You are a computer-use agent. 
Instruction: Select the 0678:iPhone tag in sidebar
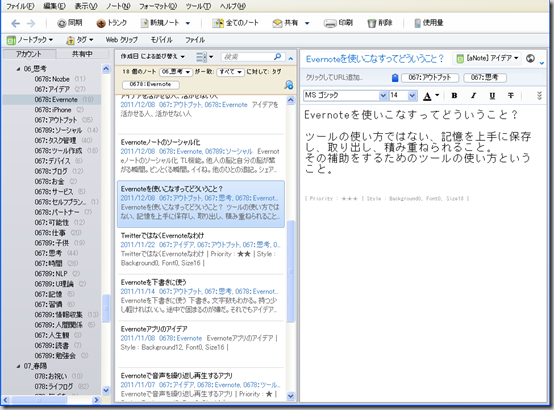pos(53,110)
